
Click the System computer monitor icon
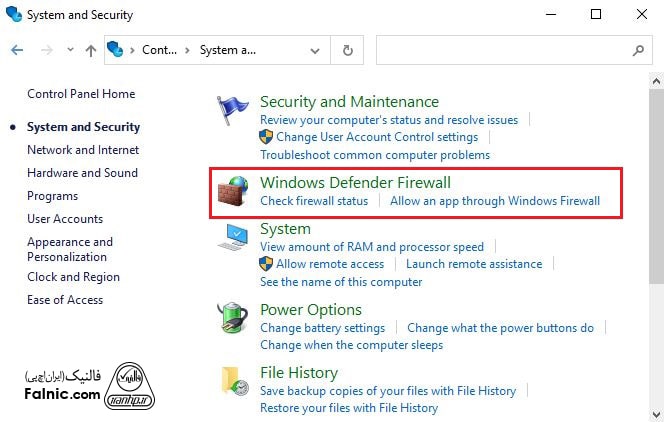point(234,238)
